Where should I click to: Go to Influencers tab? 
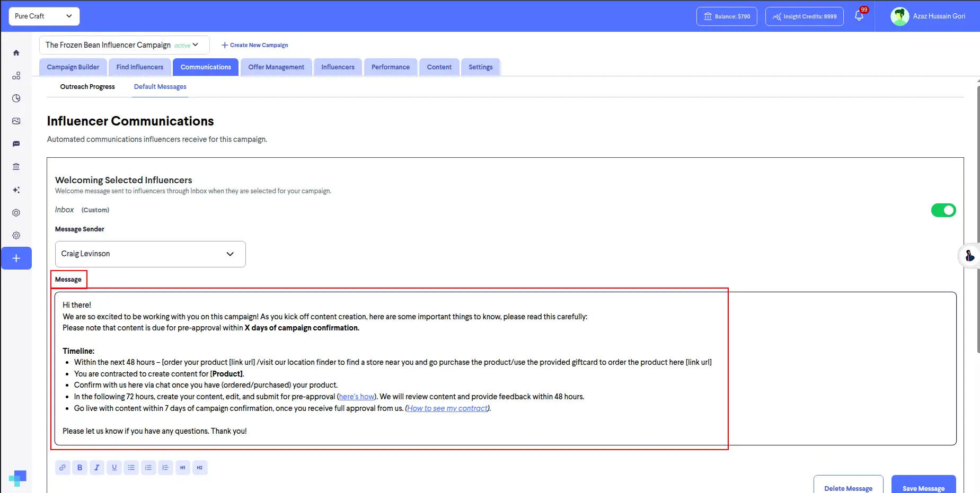point(338,67)
